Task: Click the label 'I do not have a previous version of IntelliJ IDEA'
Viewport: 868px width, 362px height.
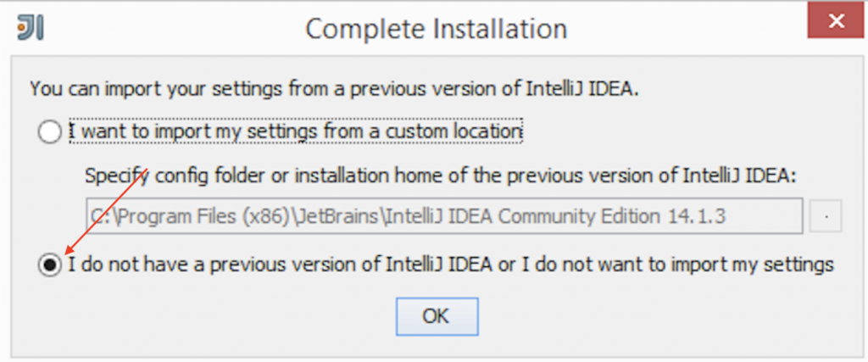Action: (280, 265)
